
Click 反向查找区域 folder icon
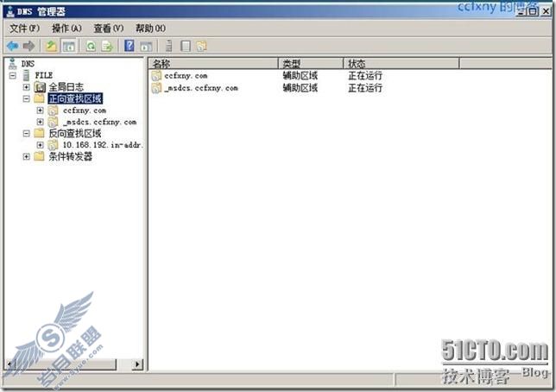(40, 133)
